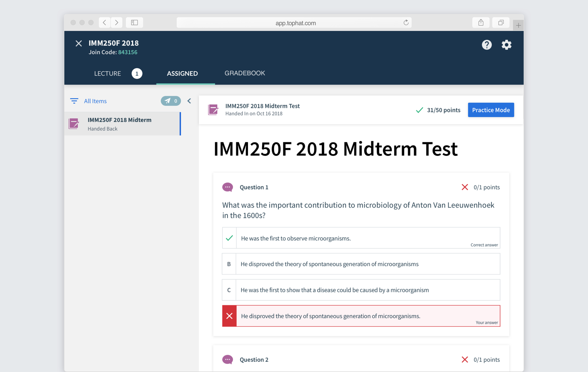
Task: Open the help question mark icon
Action: [487, 45]
